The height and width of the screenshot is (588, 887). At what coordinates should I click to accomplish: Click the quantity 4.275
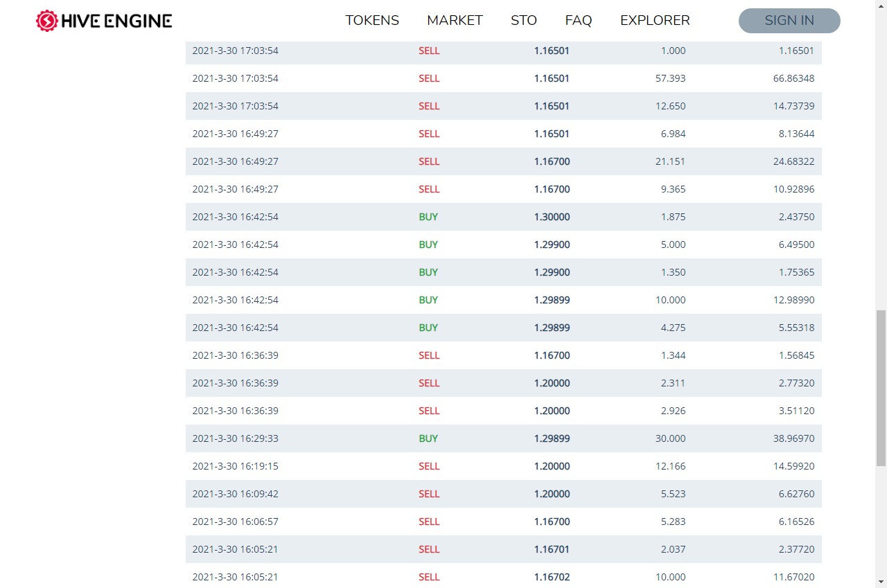click(673, 328)
